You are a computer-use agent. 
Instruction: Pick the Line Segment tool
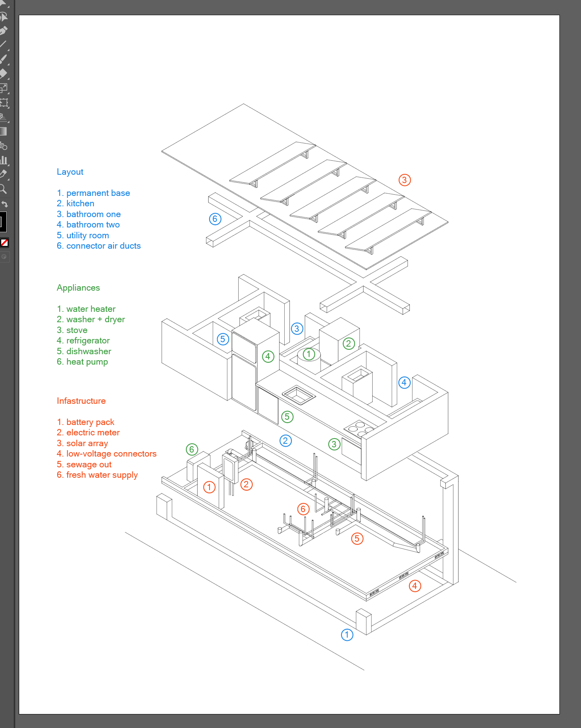point(3,45)
